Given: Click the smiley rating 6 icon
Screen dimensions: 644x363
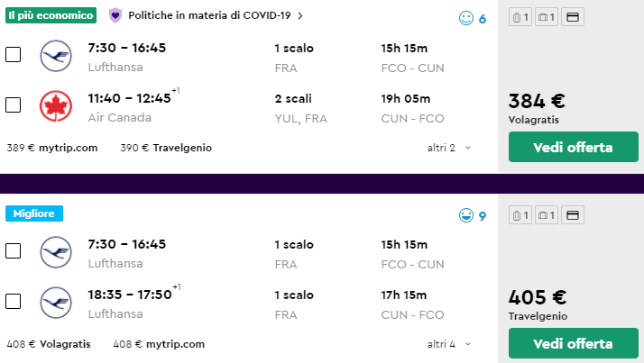Looking at the screenshot, I should 465,18.
